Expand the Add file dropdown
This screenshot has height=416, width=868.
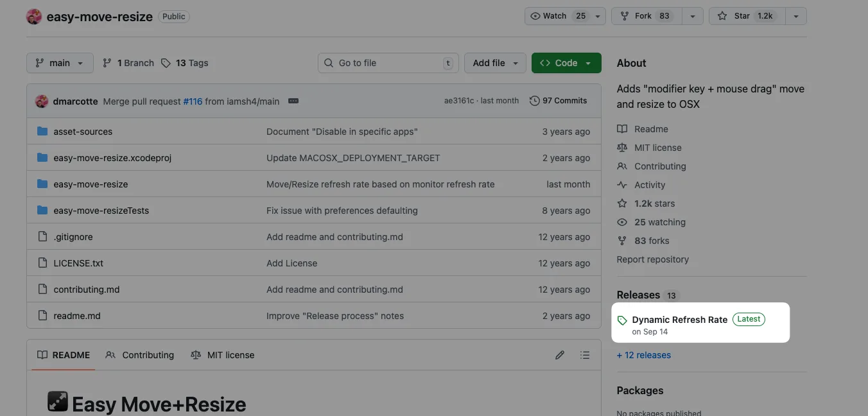(x=495, y=63)
